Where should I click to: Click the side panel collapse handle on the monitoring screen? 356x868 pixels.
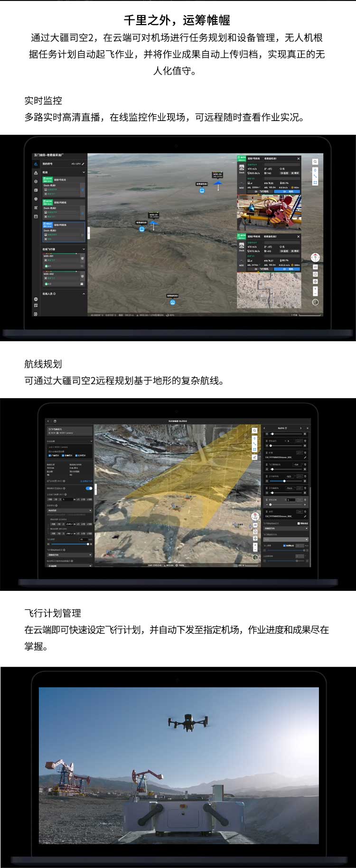click(x=89, y=233)
